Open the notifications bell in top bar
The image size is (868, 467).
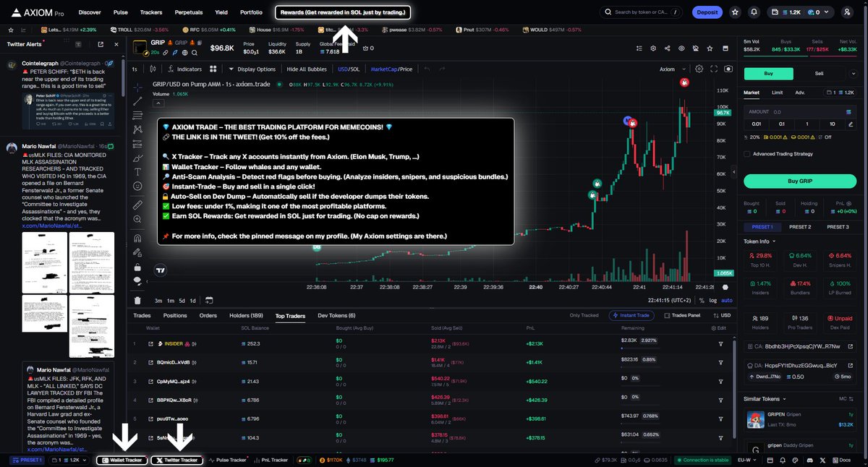(x=754, y=12)
